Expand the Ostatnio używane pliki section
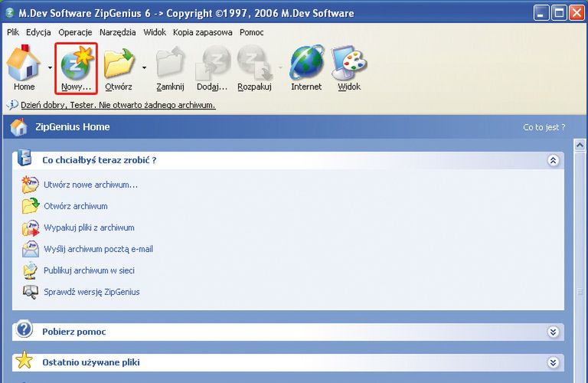 [x=553, y=363]
